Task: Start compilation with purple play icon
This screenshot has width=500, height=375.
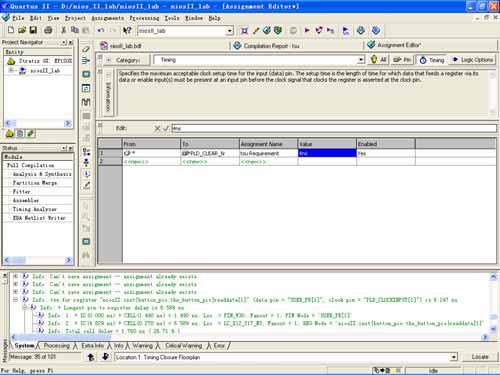Action: [x=307, y=30]
